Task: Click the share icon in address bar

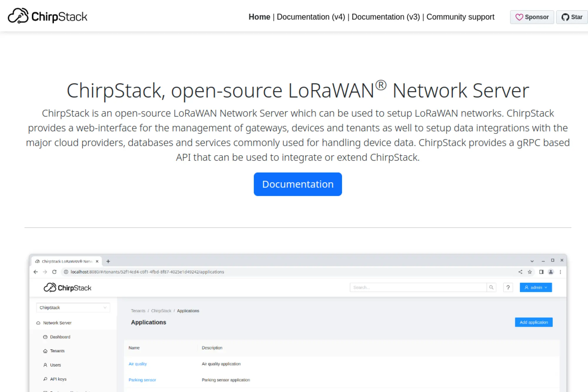Action: click(x=520, y=272)
